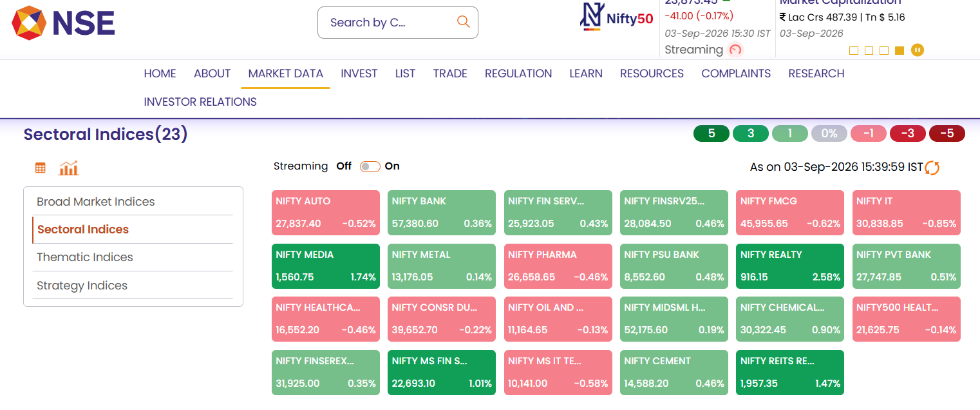Screen dimensions: 980x410
Task: Open the ABOUT menu
Action: [x=212, y=73]
